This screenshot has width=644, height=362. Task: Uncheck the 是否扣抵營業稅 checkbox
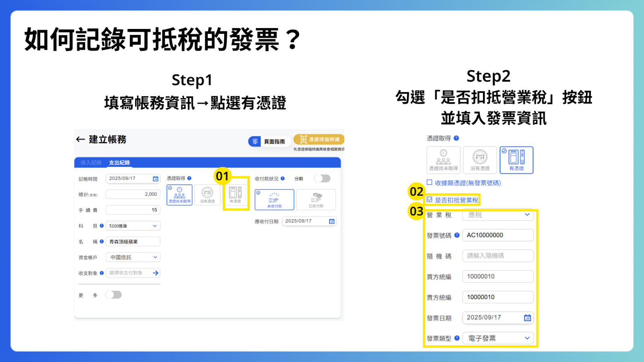(x=429, y=199)
